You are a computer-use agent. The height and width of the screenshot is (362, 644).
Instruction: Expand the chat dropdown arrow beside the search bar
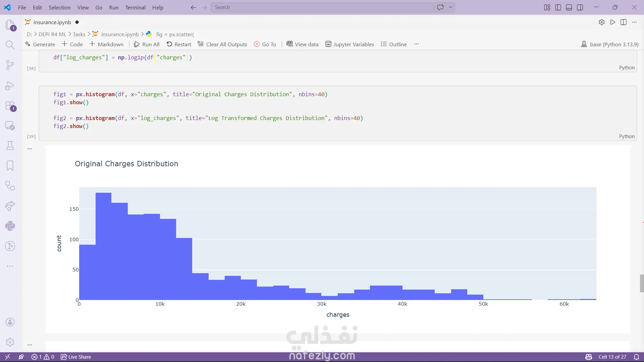450,7
